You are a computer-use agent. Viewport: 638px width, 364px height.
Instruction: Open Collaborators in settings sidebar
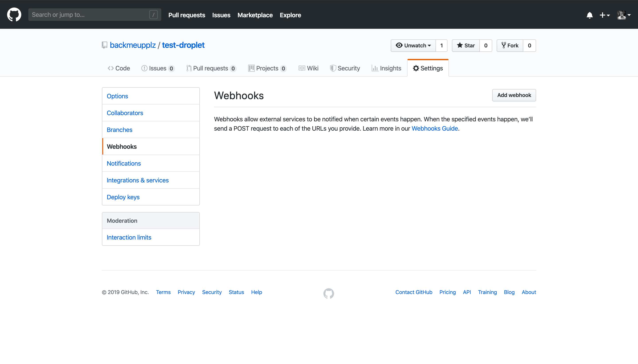pos(151,113)
